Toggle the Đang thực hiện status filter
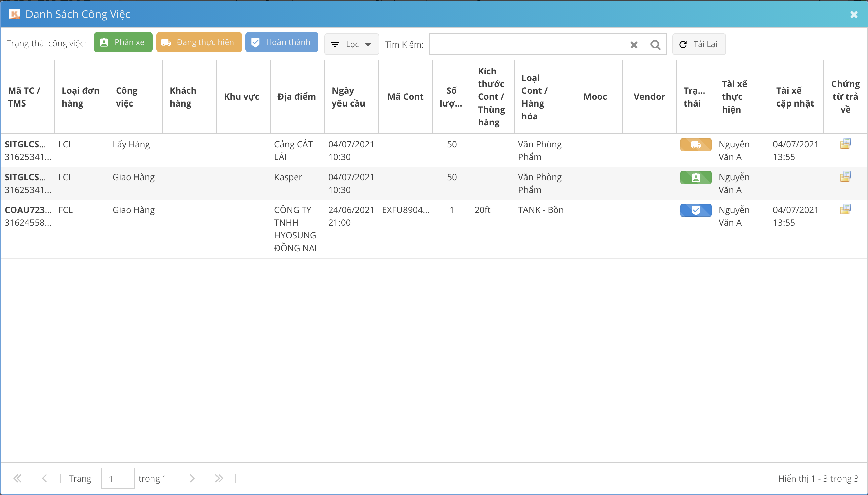The height and width of the screenshot is (495, 868). [x=199, y=42]
